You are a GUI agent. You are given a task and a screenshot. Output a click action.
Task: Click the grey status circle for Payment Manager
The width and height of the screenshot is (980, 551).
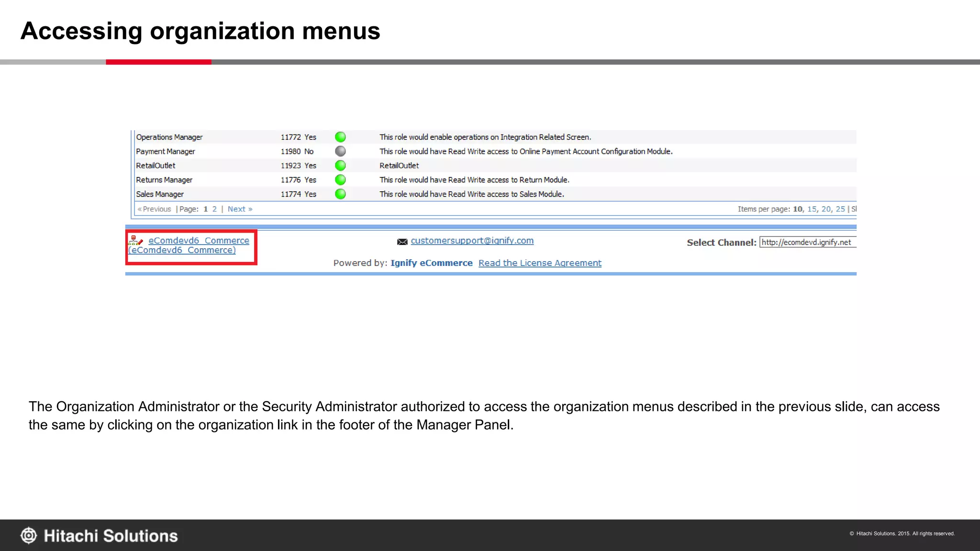[340, 151]
